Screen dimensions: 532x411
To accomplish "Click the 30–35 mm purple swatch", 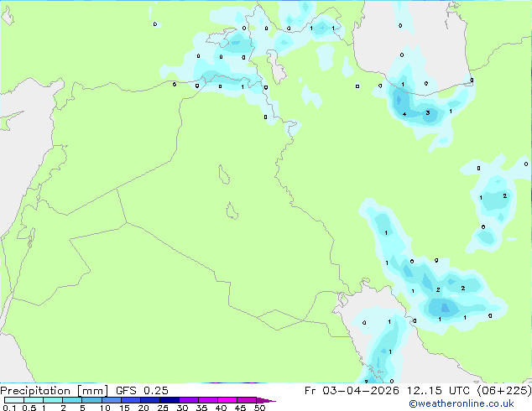I will [x=189, y=400].
